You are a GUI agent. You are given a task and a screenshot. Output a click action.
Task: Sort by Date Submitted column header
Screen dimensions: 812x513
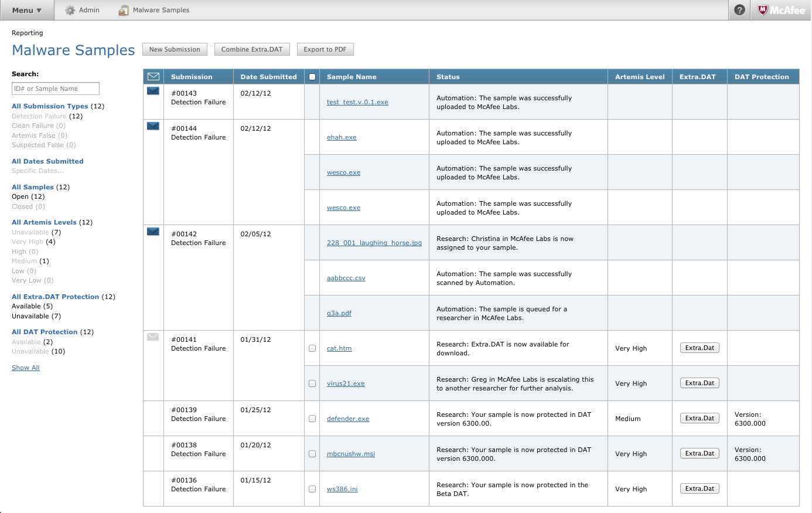pos(269,77)
